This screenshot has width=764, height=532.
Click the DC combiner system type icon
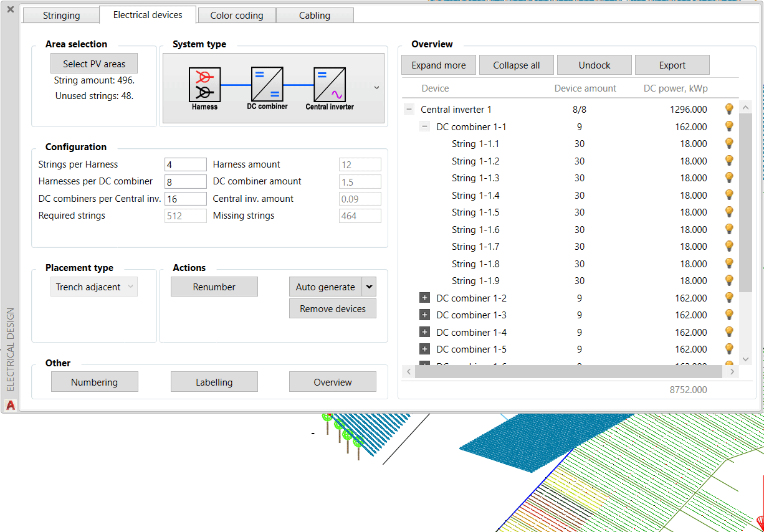pyautogui.click(x=267, y=85)
